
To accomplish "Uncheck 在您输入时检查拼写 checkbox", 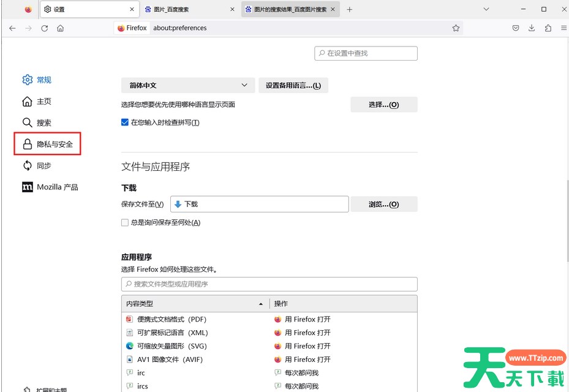I will (x=125, y=123).
